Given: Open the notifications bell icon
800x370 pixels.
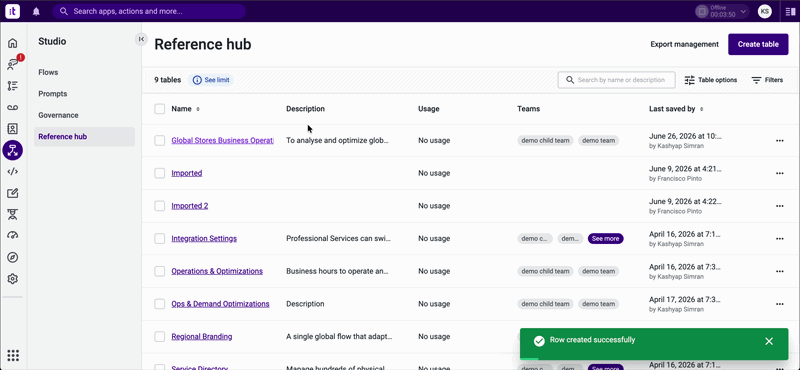Looking at the screenshot, I should (x=36, y=12).
